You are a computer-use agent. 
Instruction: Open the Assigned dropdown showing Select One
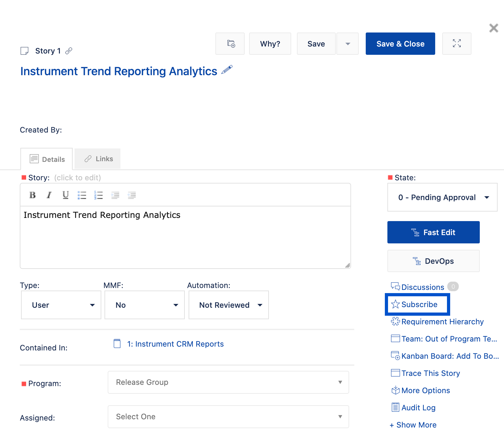point(228,417)
